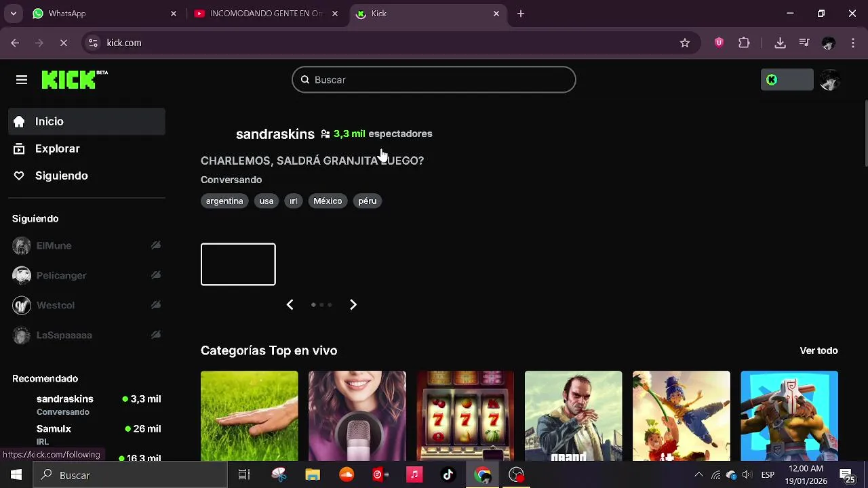Viewport: 868px width, 488px height.
Task: Switch to the WhatsApp tab
Action: coord(105,14)
